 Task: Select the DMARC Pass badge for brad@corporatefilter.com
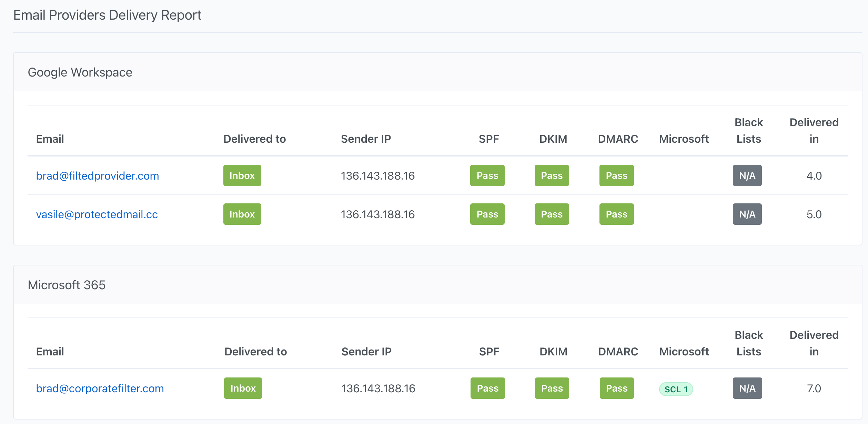pyautogui.click(x=616, y=388)
